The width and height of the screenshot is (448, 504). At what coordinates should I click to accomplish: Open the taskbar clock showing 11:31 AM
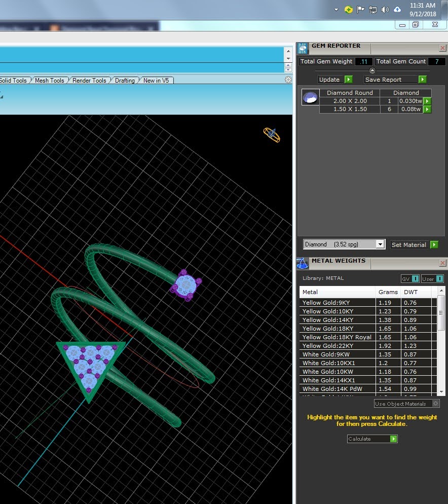coord(423,10)
